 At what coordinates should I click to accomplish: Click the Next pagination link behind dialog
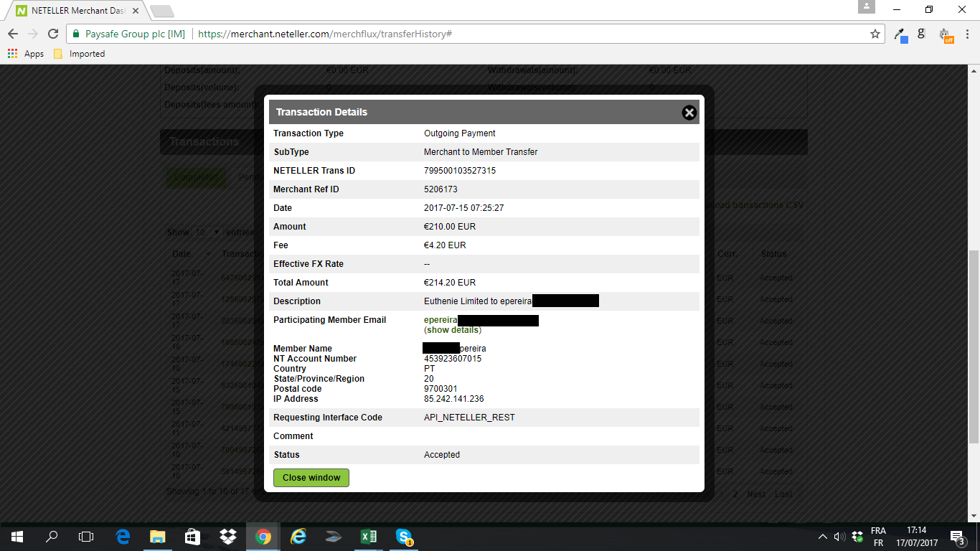[756, 494]
